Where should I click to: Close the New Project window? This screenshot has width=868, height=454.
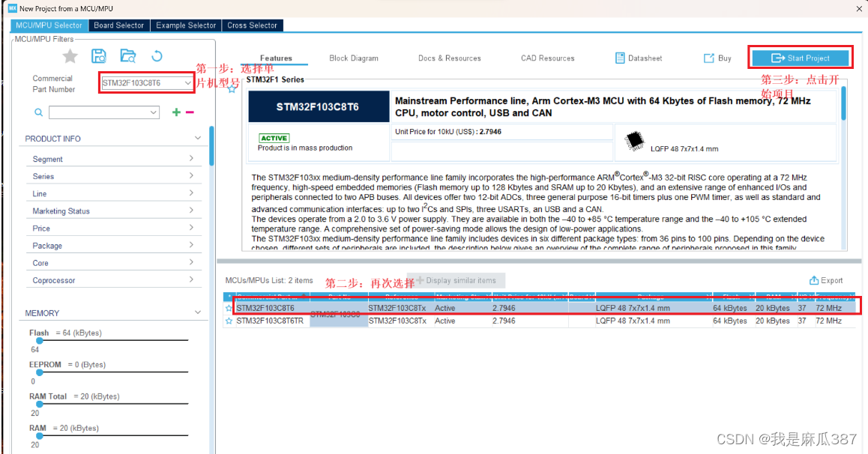click(x=859, y=9)
